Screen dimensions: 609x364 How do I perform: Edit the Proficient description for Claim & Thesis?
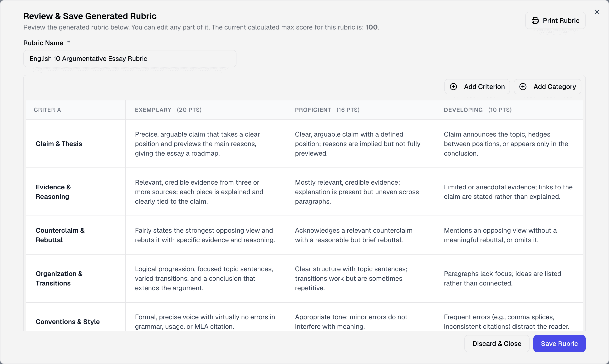[x=358, y=144]
